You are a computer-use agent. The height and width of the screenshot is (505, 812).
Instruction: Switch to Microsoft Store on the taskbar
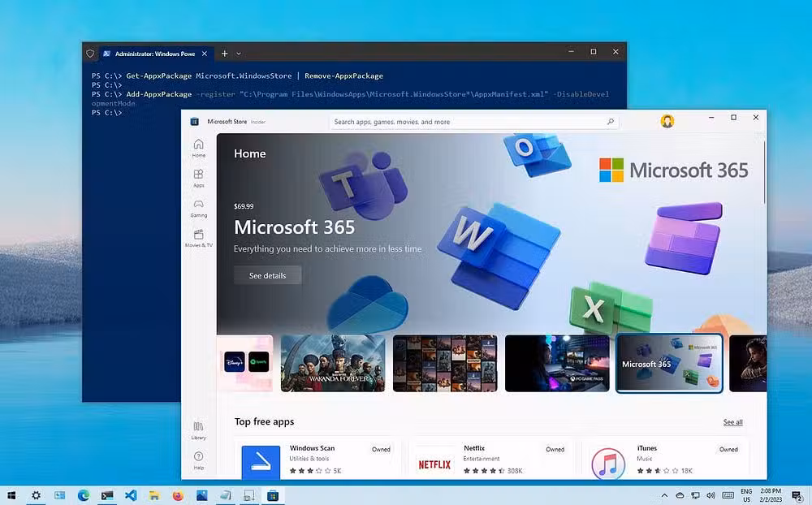273,496
